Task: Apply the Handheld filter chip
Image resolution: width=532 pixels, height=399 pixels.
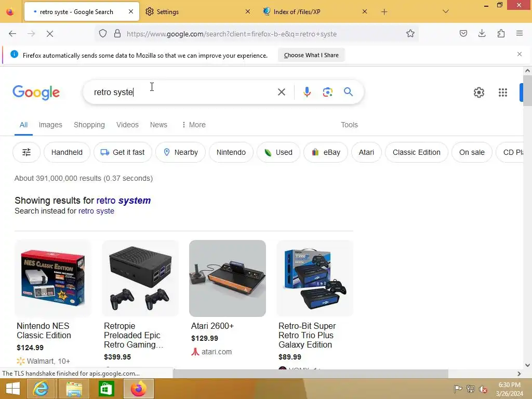Action: 67,152
